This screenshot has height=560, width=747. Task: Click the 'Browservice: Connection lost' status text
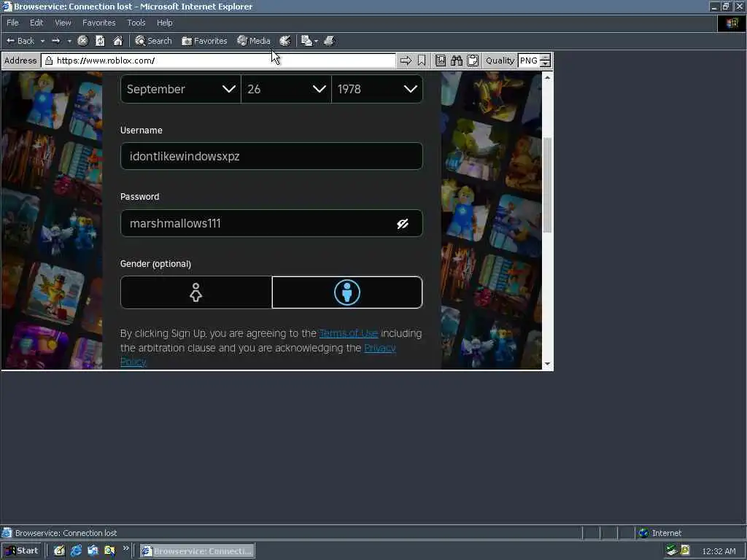66,533
